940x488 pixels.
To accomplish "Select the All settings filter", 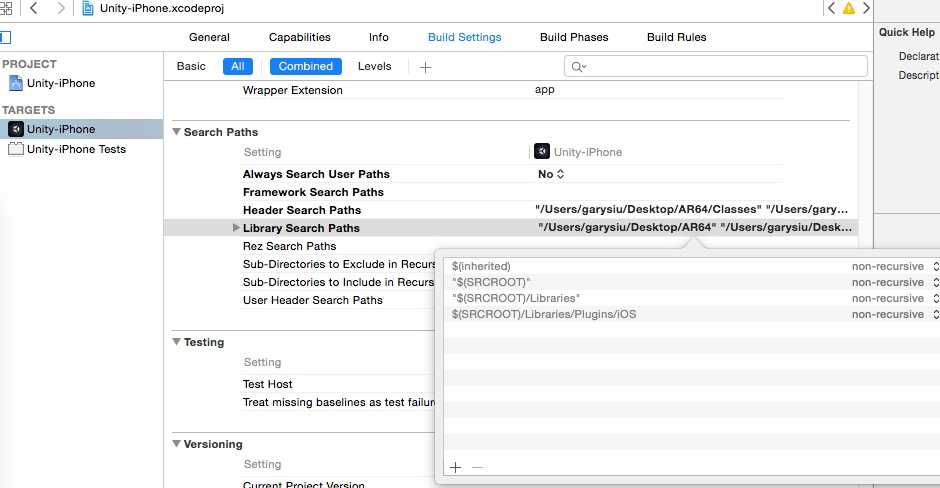I will 237,67.
